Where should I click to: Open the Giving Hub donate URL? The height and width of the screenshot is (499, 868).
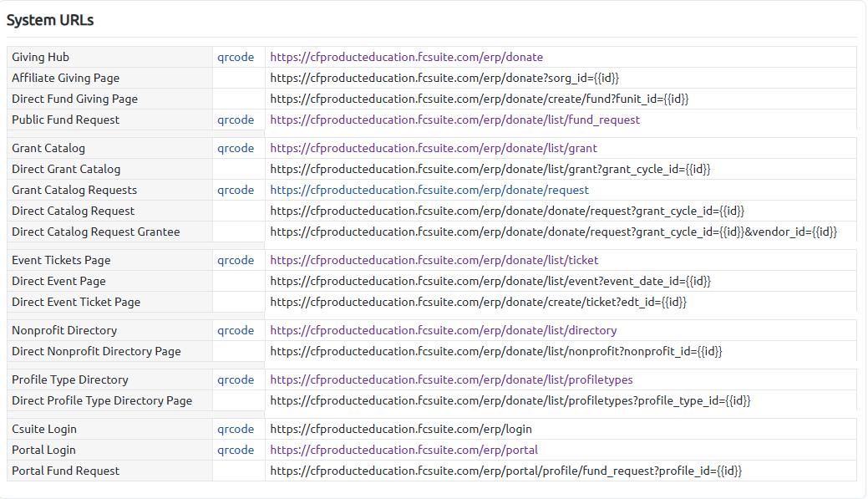tap(406, 57)
